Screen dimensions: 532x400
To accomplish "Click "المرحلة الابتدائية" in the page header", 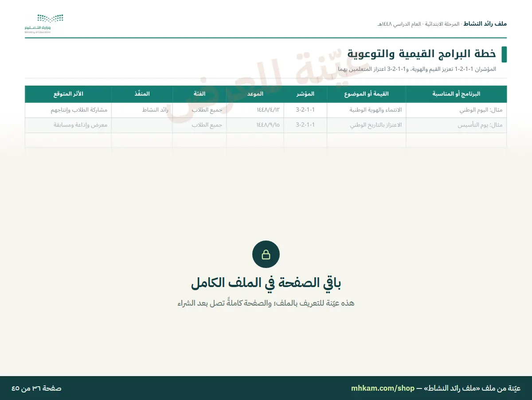I will point(442,23).
